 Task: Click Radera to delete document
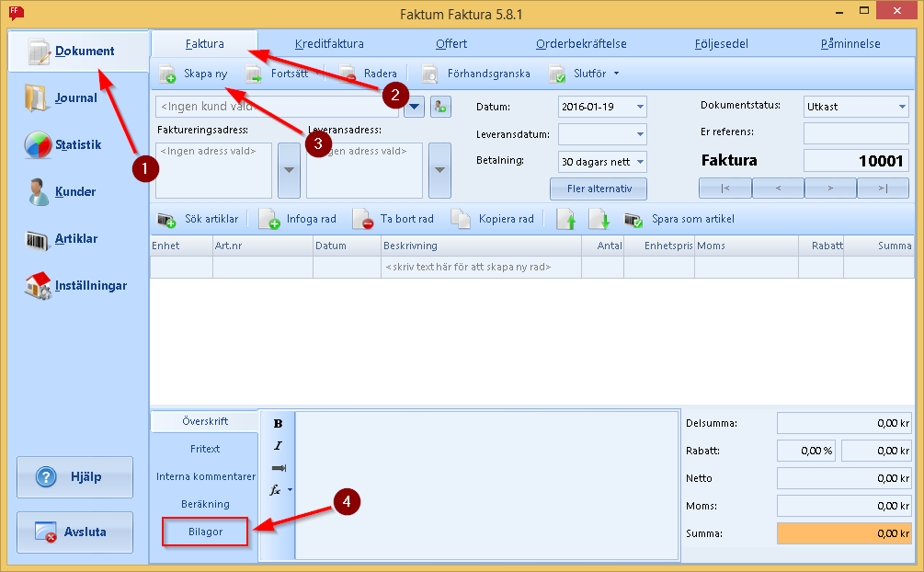(x=369, y=74)
